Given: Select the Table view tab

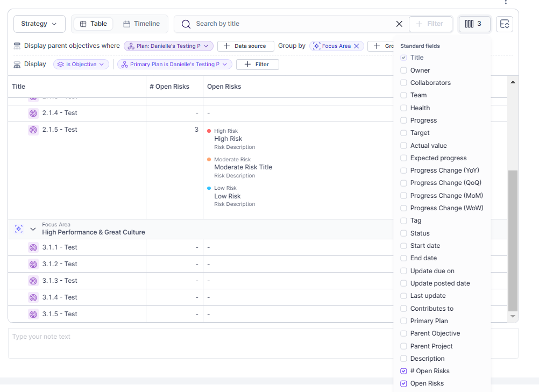Looking at the screenshot, I should (x=93, y=24).
